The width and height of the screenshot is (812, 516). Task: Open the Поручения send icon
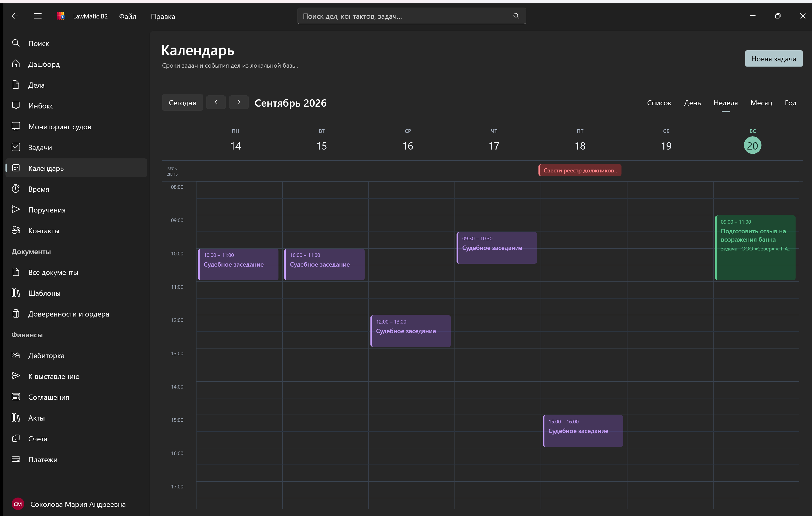click(16, 210)
